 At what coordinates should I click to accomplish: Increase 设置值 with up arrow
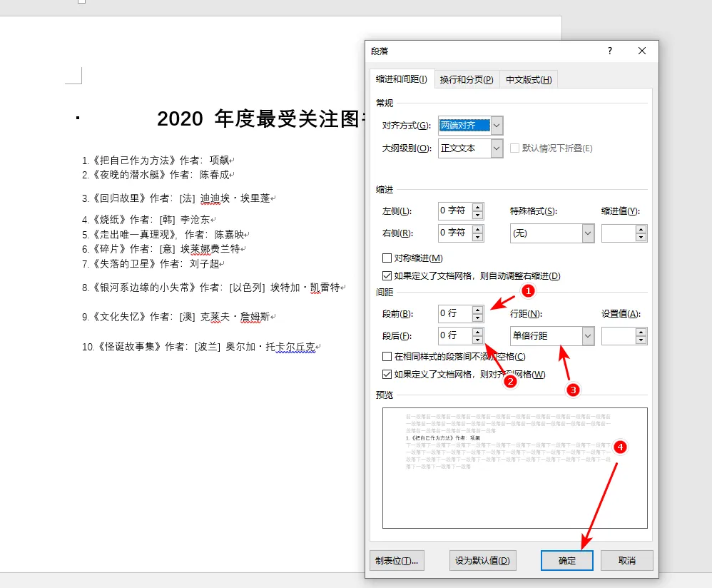[x=641, y=333]
